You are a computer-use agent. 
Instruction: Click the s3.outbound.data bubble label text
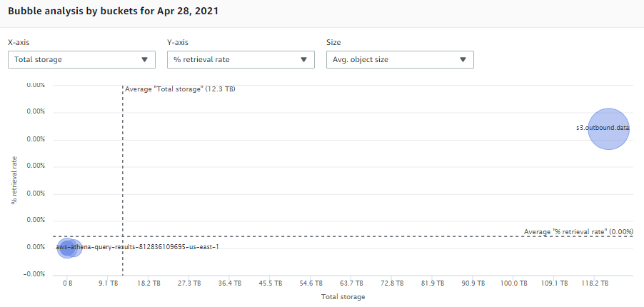click(x=603, y=128)
